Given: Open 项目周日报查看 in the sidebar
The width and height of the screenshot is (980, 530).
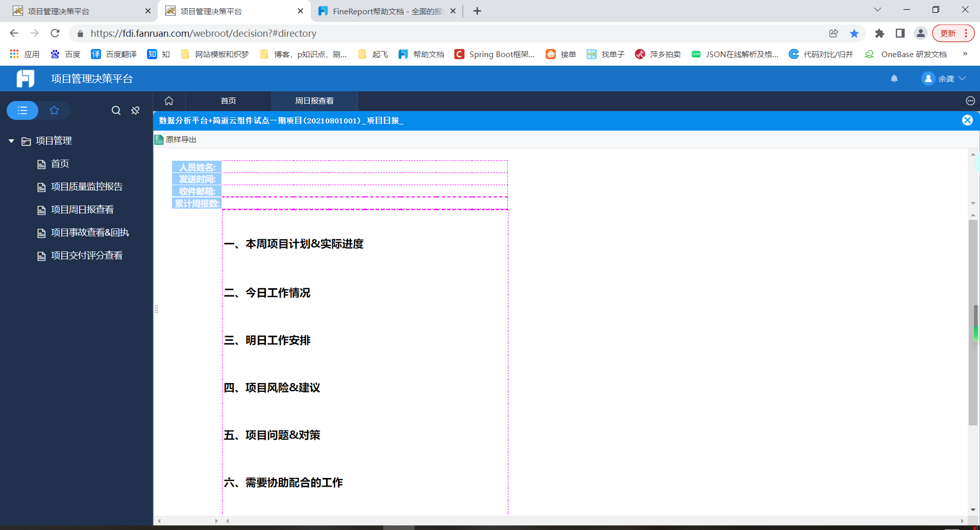Looking at the screenshot, I should coord(82,210).
